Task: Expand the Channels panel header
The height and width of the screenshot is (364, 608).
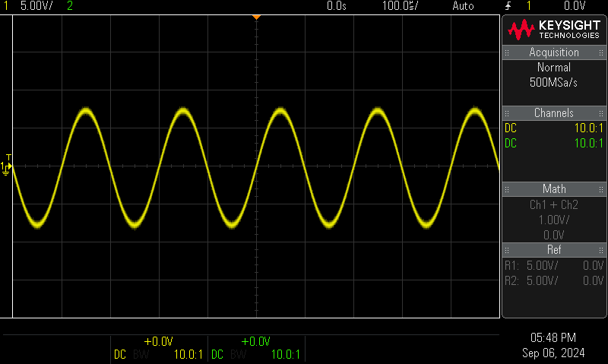Action: point(554,113)
